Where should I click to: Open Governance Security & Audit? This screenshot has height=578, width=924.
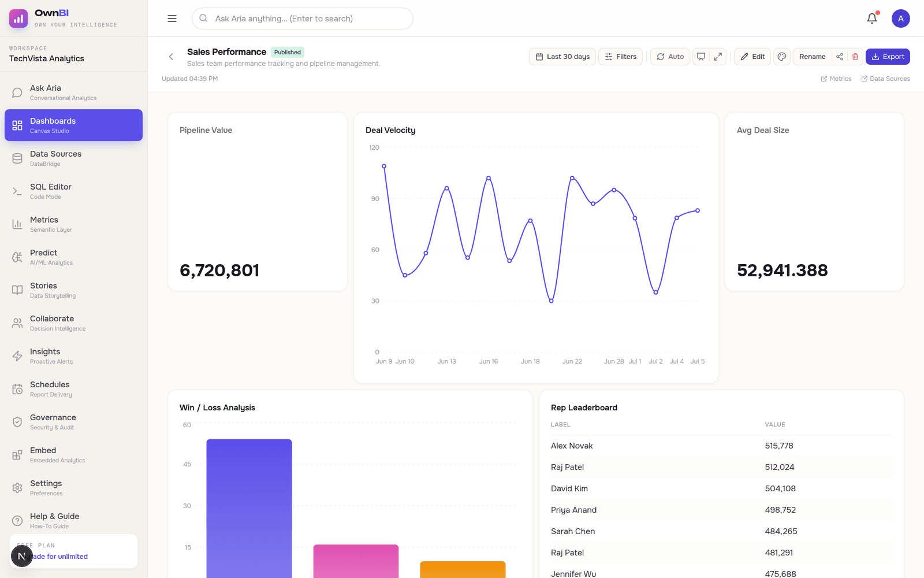[x=73, y=422]
